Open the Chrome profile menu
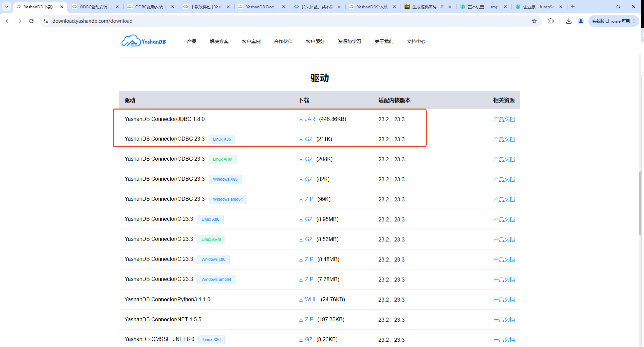 click(x=581, y=21)
